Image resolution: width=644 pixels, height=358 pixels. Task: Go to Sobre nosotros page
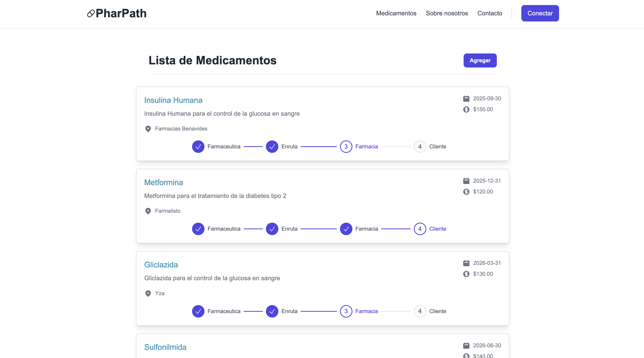click(x=447, y=13)
